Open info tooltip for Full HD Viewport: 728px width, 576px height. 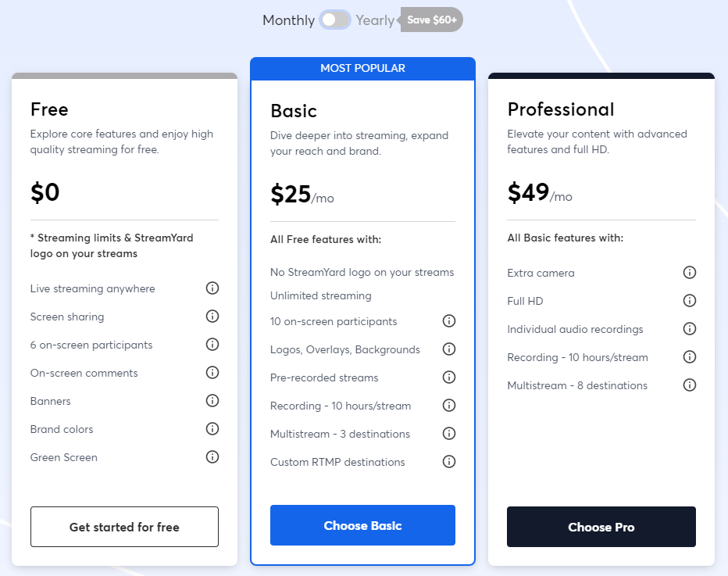689,300
